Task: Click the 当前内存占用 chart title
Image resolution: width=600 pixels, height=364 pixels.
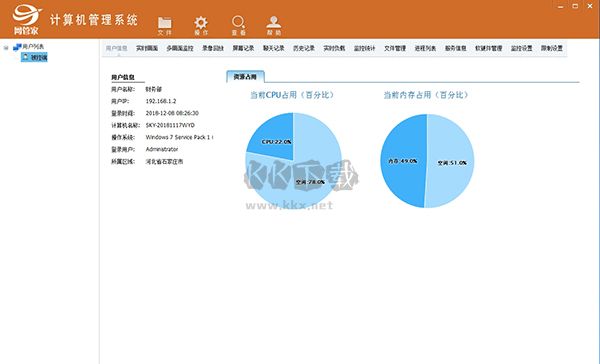Action: 426,95
